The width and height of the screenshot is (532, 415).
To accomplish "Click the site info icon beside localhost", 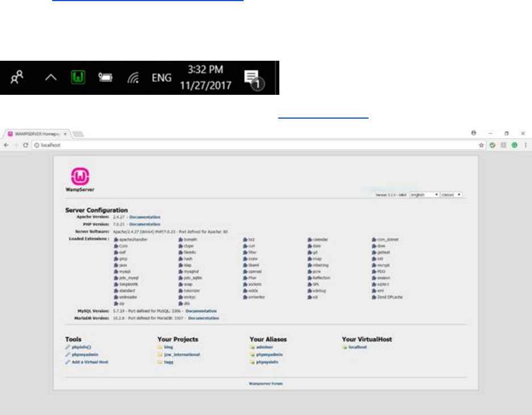I will [x=37, y=145].
